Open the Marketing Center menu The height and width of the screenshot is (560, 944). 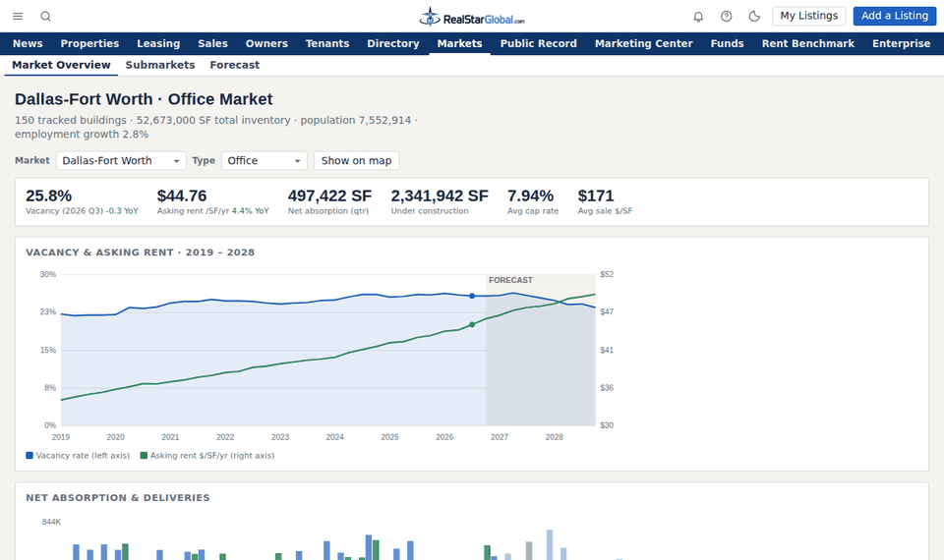pyautogui.click(x=643, y=43)
